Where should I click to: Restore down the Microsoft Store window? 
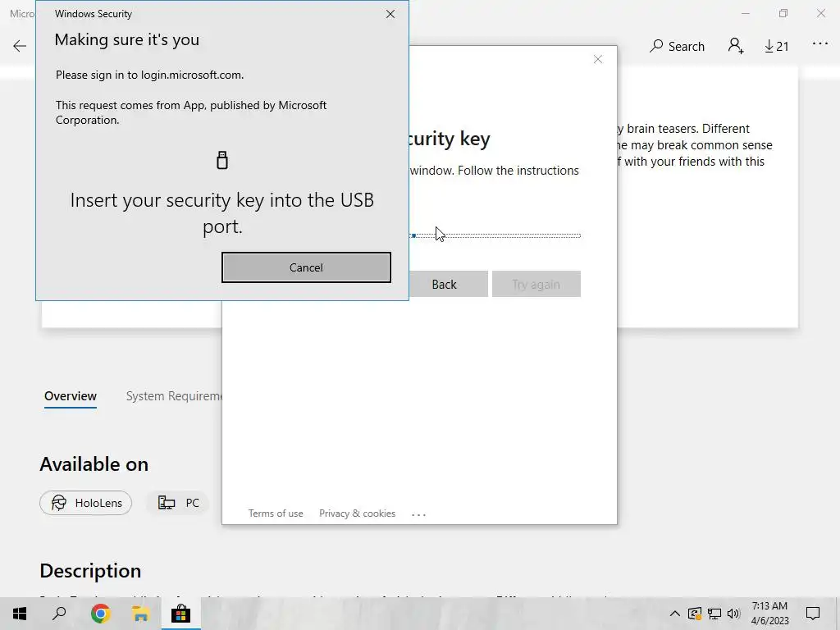click(783, 13)
